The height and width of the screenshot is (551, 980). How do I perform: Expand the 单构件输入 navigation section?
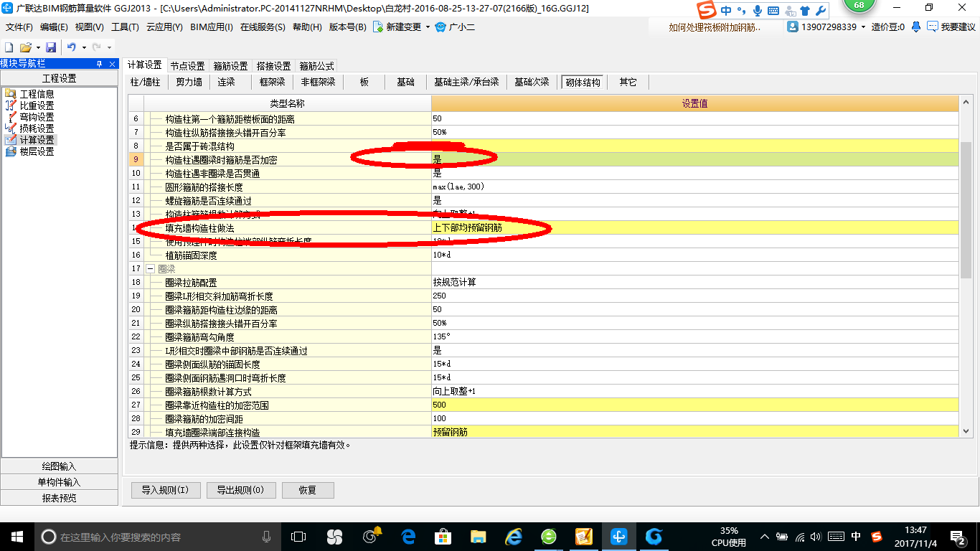[59, 482]
